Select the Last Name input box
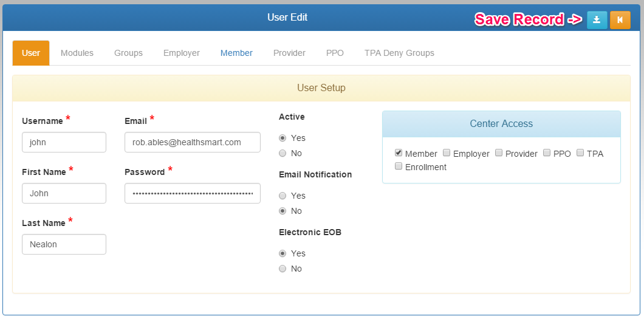The image size is (644, 319). tap(64, 244)
